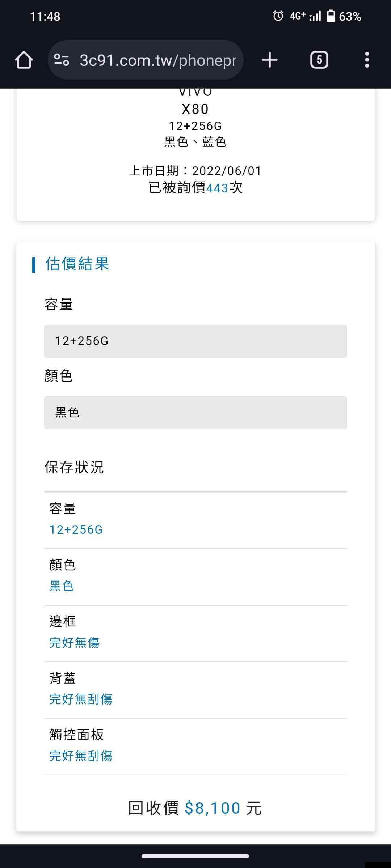
Task: Tap the 3c91.com.tw address bar
Action: click(x=157, y=60)
